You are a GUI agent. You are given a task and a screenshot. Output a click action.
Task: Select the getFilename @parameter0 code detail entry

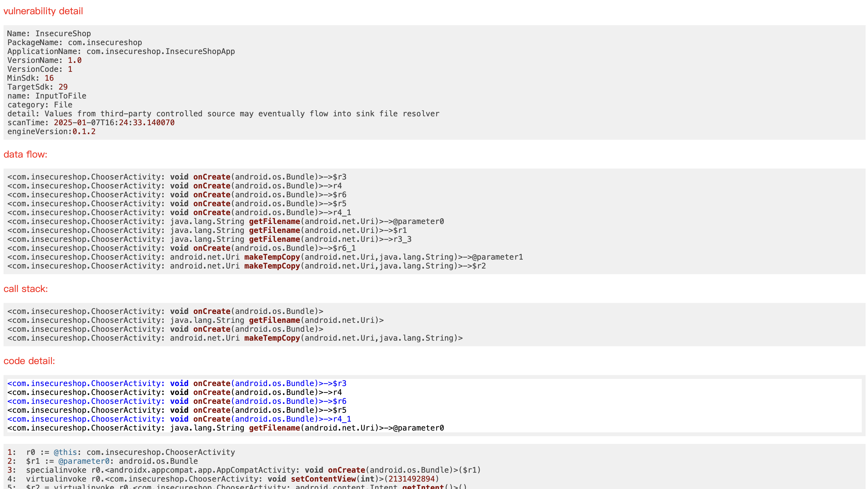225,428
